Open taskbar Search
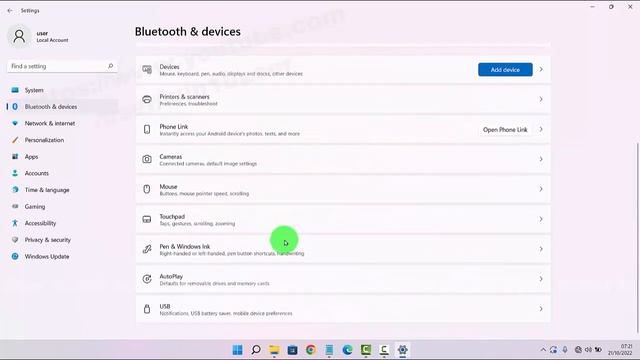 [256, 350]
